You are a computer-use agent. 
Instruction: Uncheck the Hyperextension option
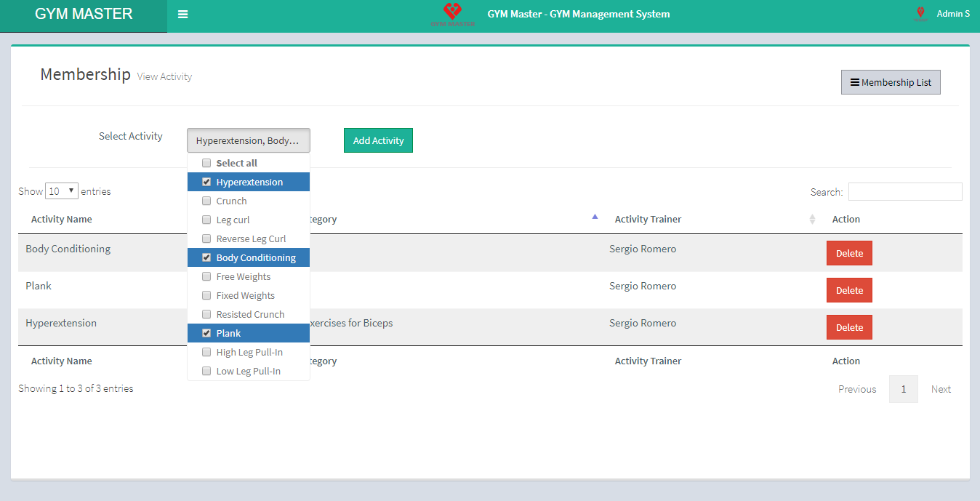(206, 183)
